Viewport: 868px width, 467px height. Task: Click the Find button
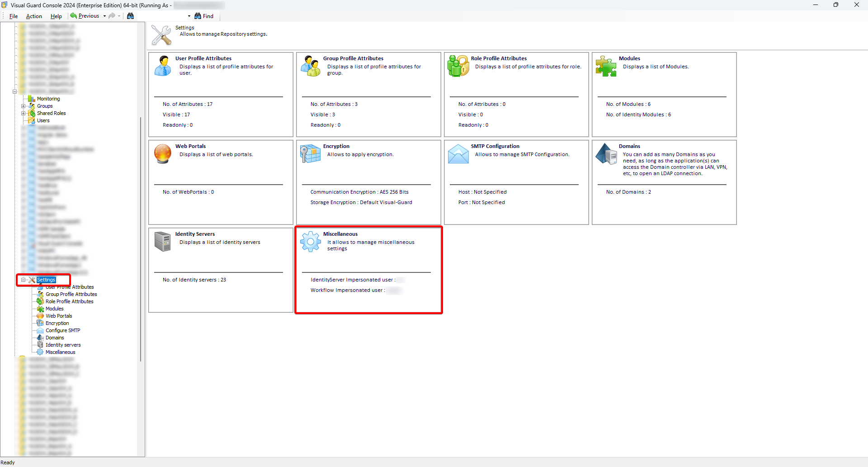click(204, 16)
